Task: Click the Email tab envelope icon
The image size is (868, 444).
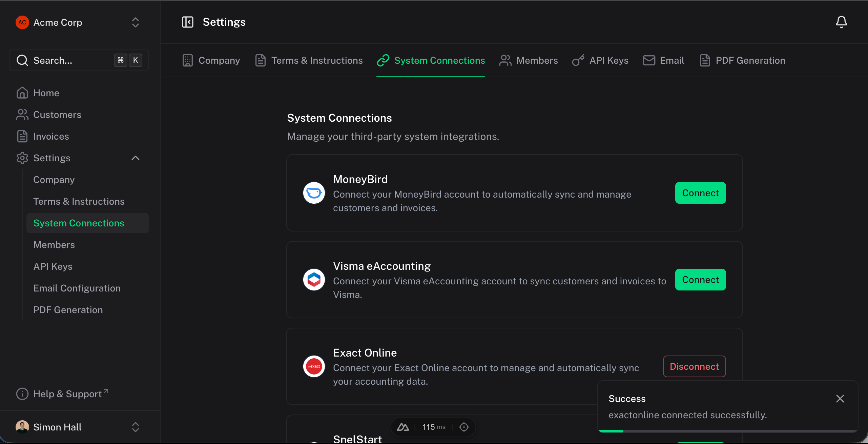Action: tap(649, 60)
